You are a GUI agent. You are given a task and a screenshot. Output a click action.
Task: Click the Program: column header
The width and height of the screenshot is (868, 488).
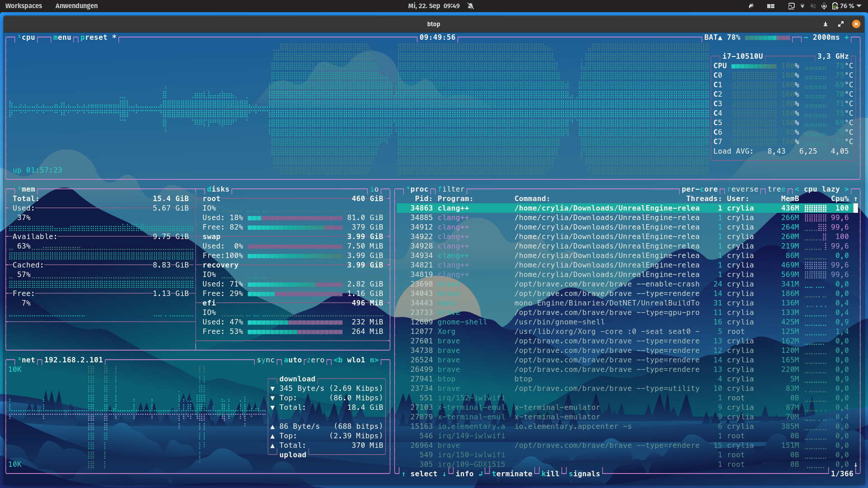point(456,199)
